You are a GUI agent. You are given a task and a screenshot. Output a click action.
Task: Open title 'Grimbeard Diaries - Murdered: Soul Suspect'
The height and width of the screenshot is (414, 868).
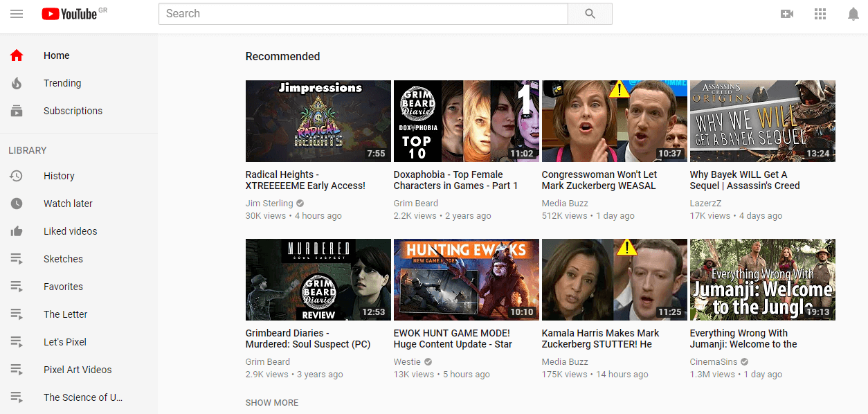click(308, 339)
